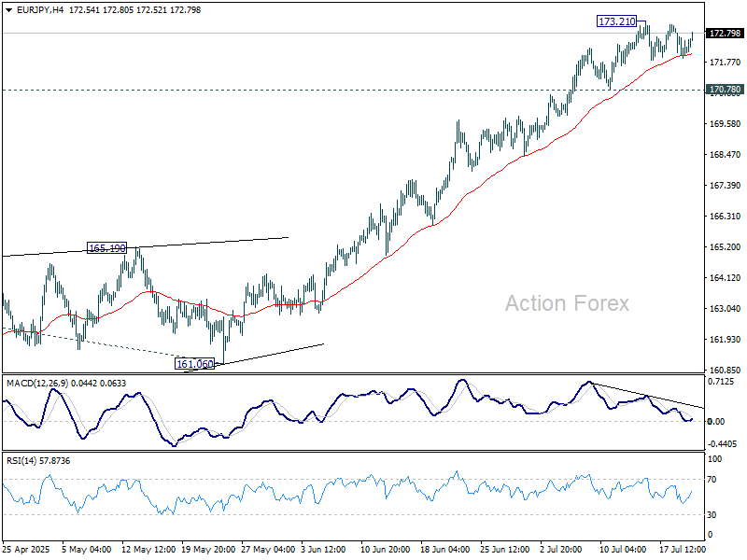Click the EURJPY,H4 chart title

(x=32, y=9)
